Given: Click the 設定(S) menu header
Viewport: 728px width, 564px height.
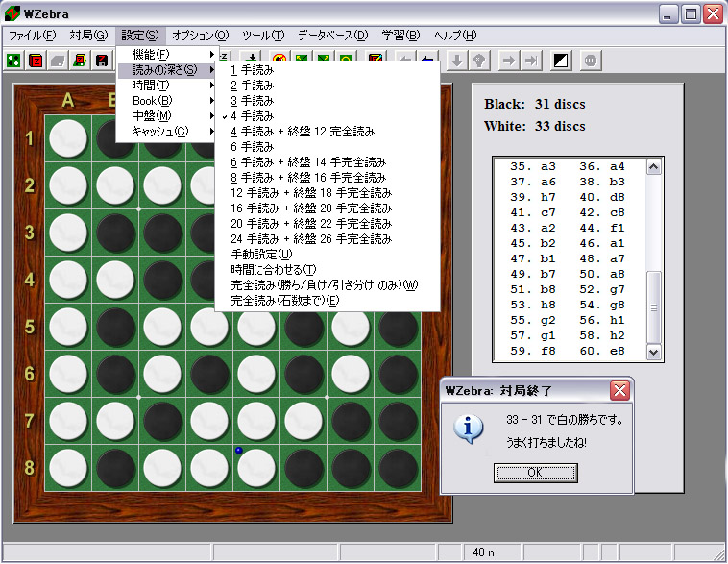Looking at the screenshot, I should (x=140, y=36).
